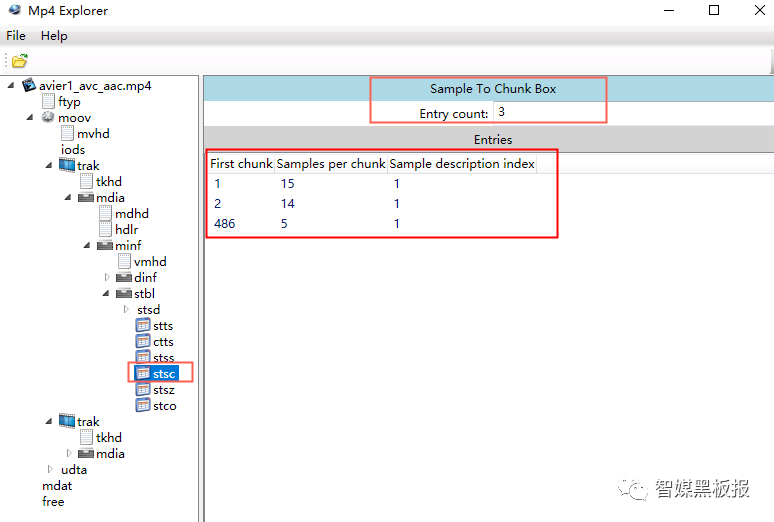Click the First chunk column header

[x=241, y=163]
